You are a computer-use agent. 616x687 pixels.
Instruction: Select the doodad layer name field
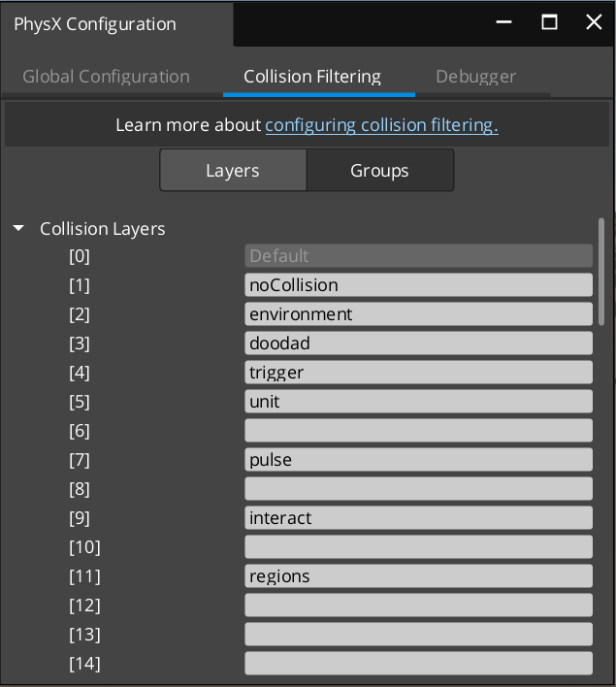point(418,343)
